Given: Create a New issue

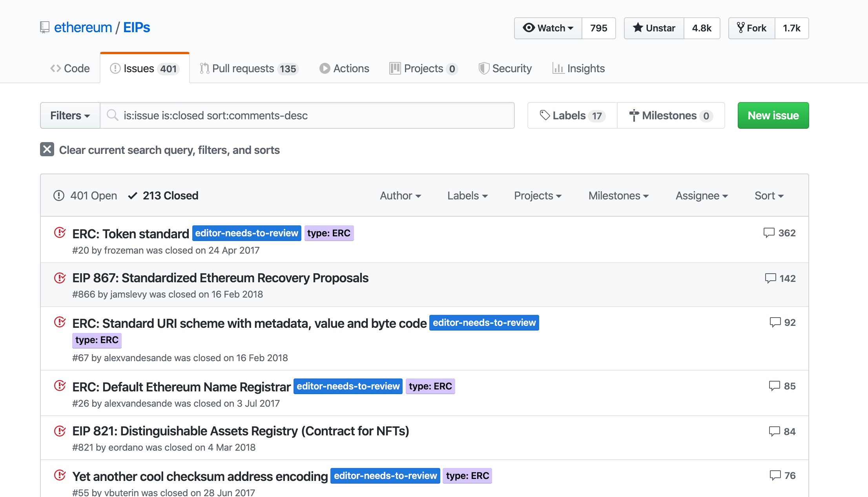Looking at the screenshot, I should click(773, 115).
